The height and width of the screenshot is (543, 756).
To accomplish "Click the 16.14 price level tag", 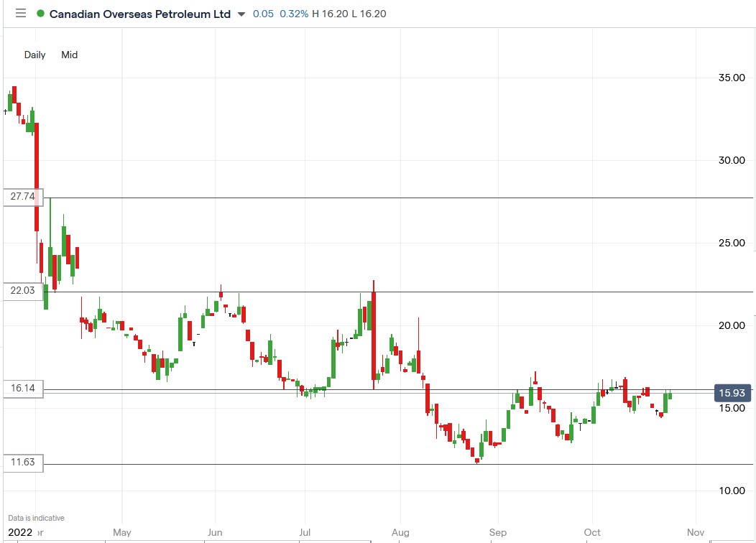I will (23, 389).
